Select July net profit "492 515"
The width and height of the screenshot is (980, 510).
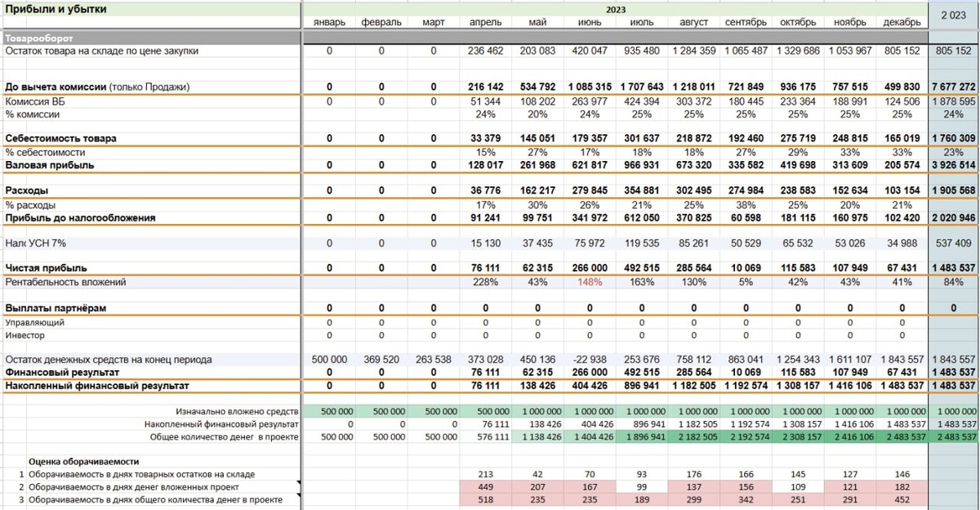point(642,268)
